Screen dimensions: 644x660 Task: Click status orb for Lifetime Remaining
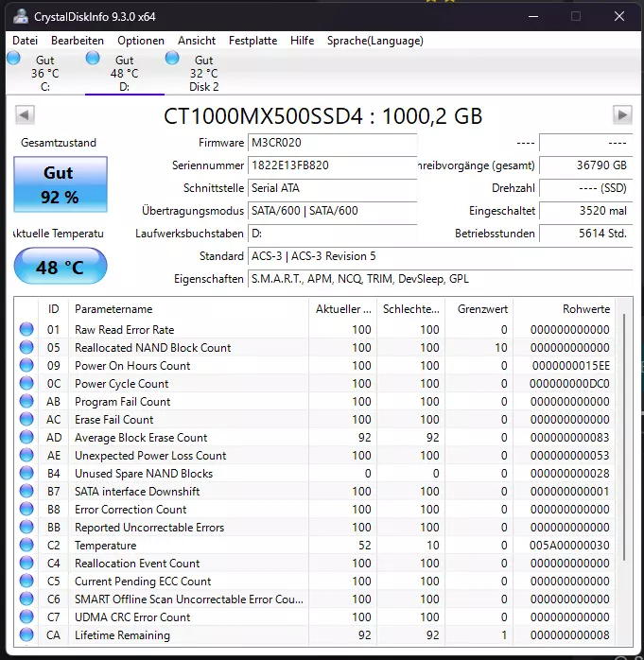(26, 634)
